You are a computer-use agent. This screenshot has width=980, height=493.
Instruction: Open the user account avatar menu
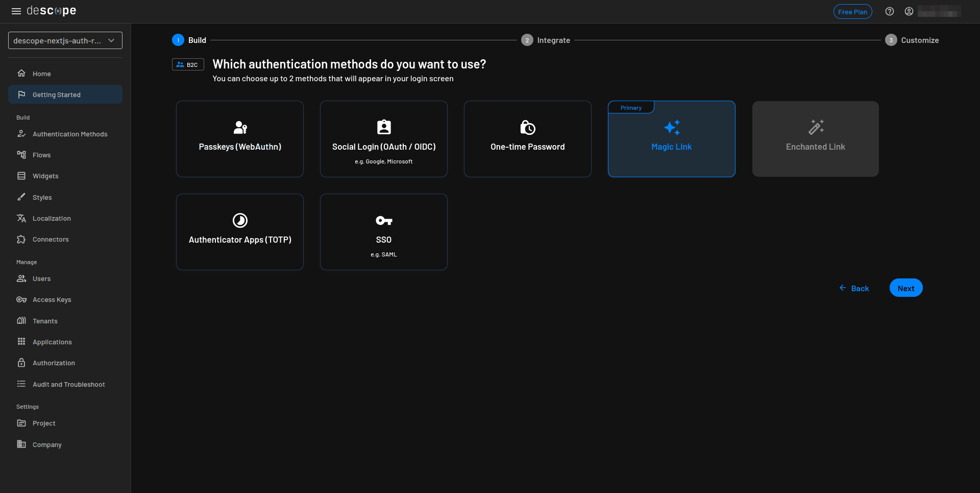[909, 11]
